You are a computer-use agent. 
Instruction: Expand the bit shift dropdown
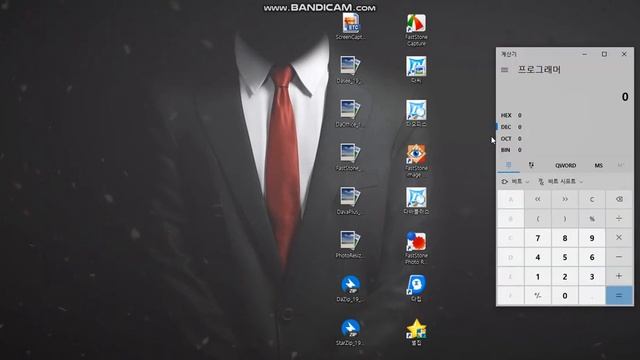(x=560, y=181)
